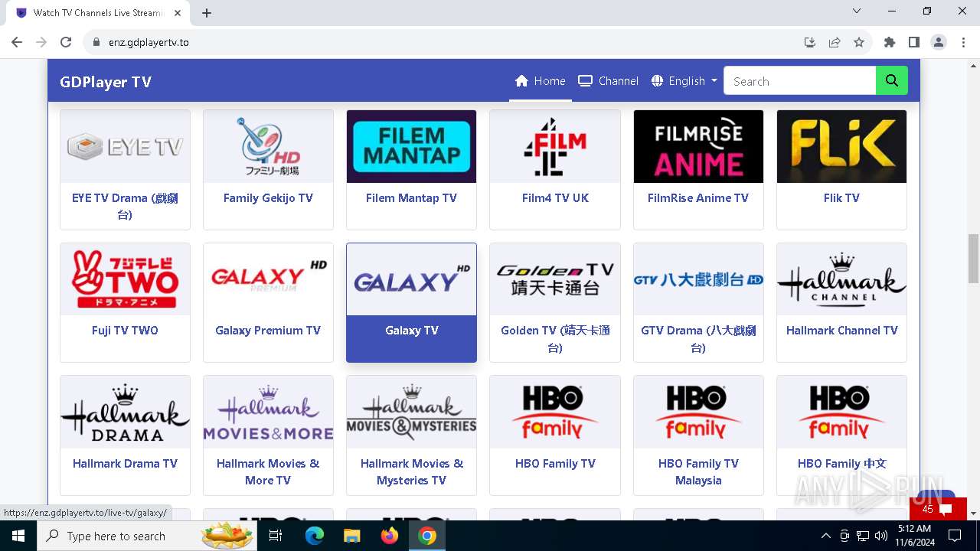
Task: Open the Fuji TV TWO logo
Action: [125, 279]
